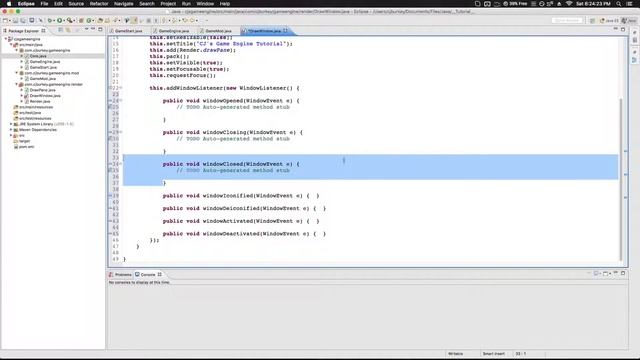This screenshot has height=360, width=640.
Task: Minimize the editor area
Action: tap(616, 29)
